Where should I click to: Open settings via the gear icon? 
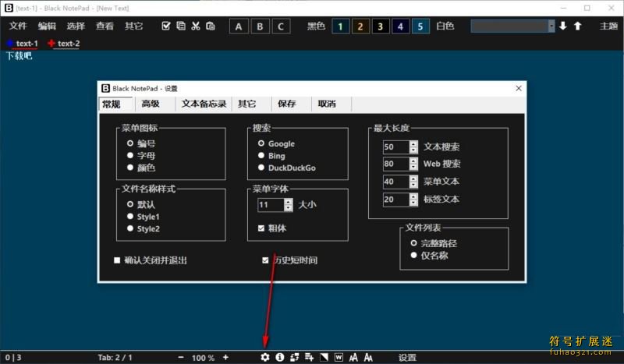coord(265,357)
